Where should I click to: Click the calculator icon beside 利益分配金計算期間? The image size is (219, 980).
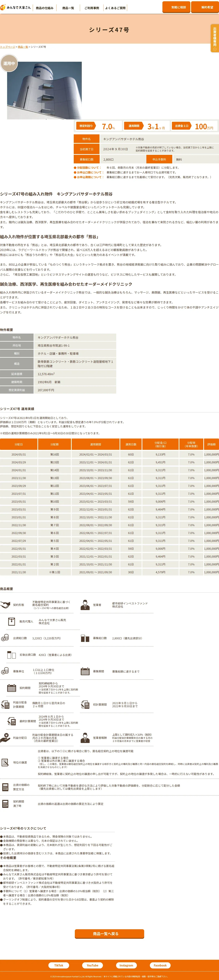(x=5, y=705)
